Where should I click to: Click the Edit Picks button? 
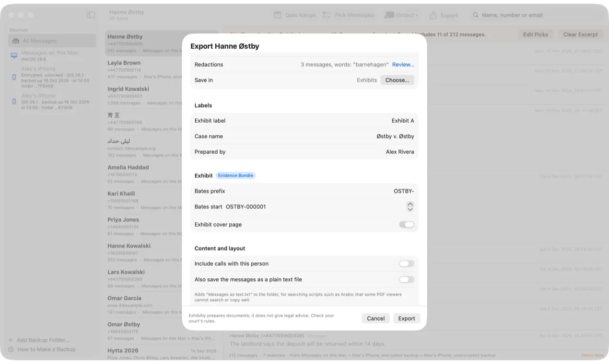pos(535,34)
